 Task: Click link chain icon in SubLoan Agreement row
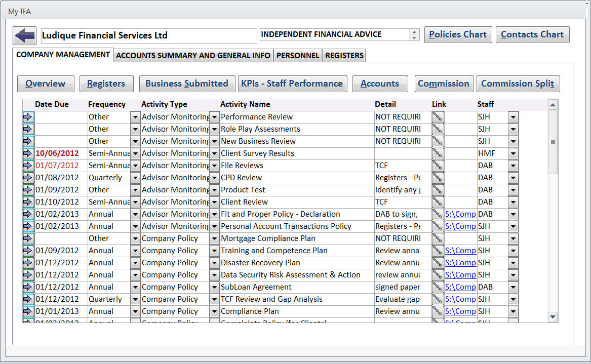coord(438,287)
